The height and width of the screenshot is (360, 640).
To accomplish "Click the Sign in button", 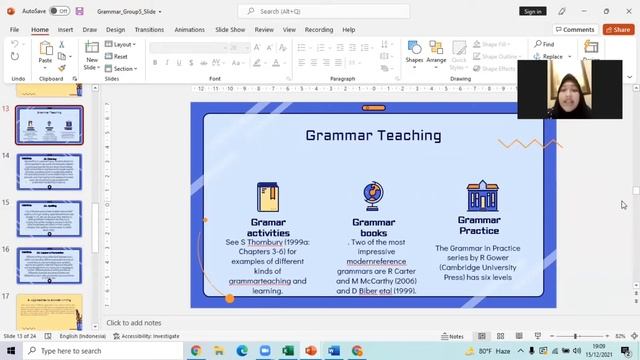I will point(533,11).
